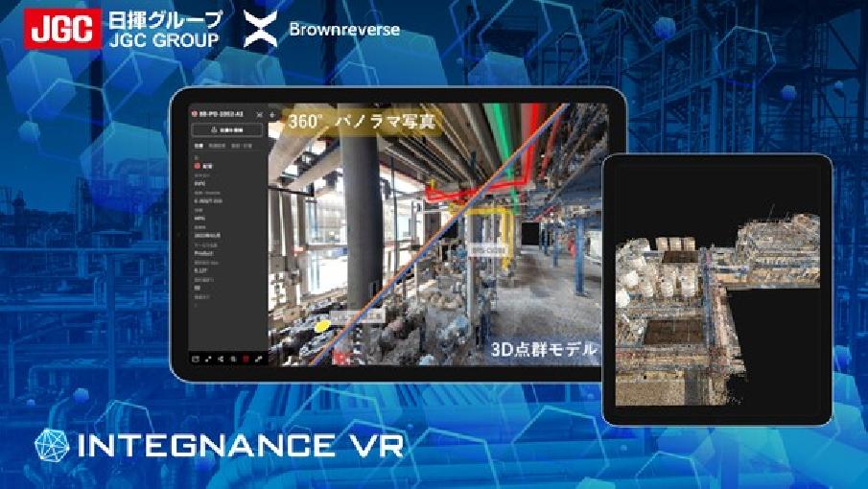
Task: Click the outlined download button under the panel title
Action: point(227,130)
